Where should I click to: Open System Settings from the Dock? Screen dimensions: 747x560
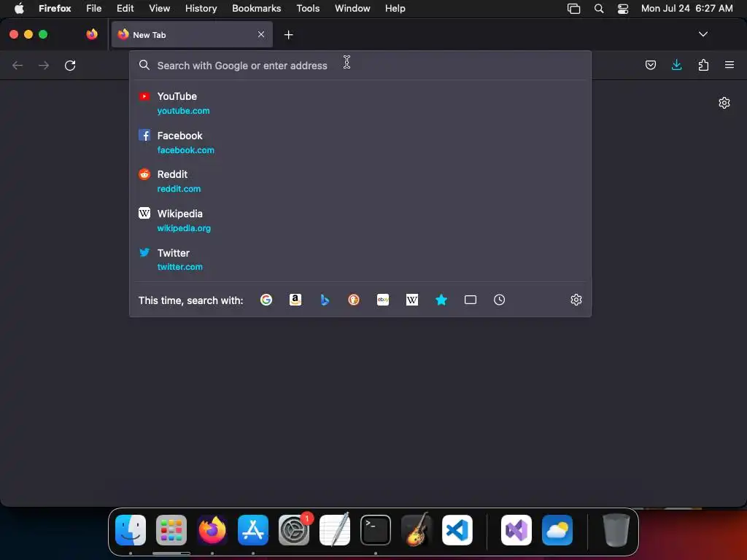coord(294,530)
